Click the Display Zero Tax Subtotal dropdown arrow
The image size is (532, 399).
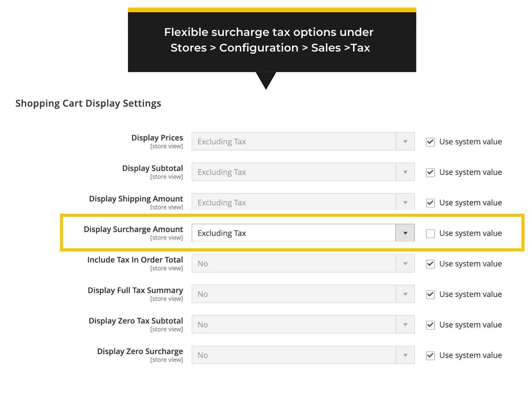coord(405,325)
